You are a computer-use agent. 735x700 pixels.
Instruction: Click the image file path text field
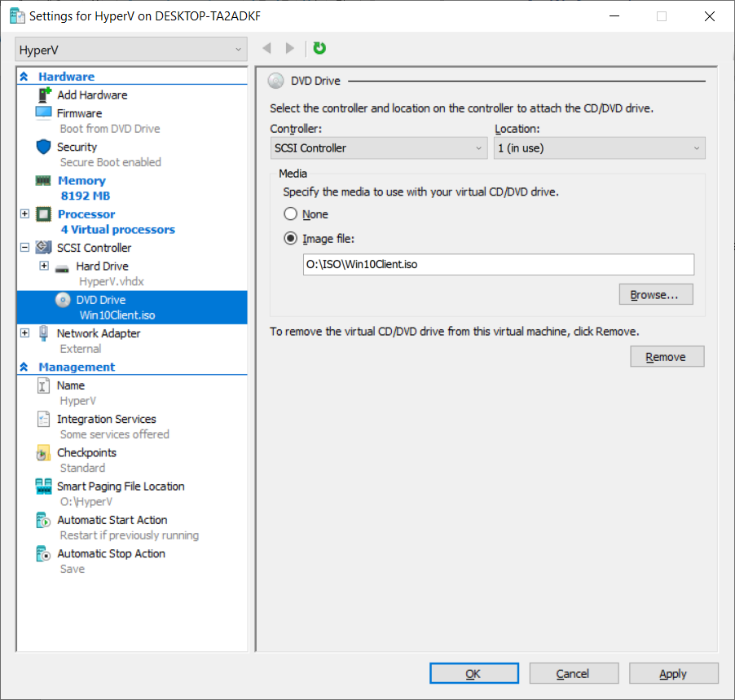(x=498, y=265)
